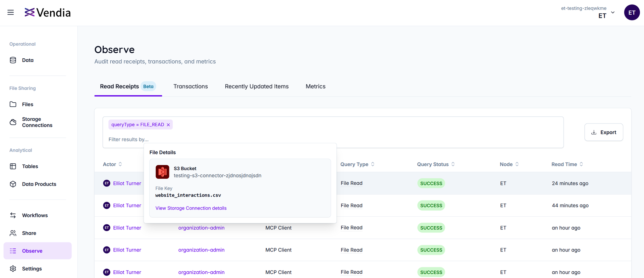Open the hamburger navigation menu
Screen dimensions: 644x278
tap(11, 12)
